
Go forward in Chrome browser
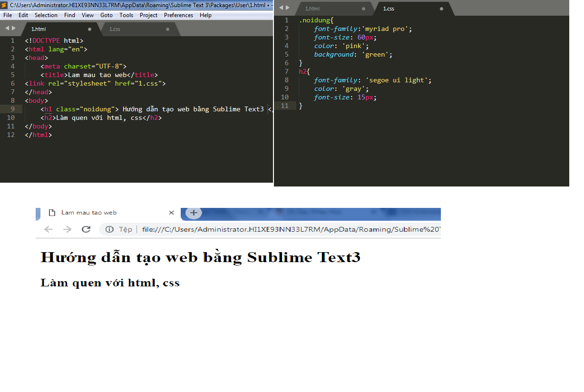coord(67,229)
